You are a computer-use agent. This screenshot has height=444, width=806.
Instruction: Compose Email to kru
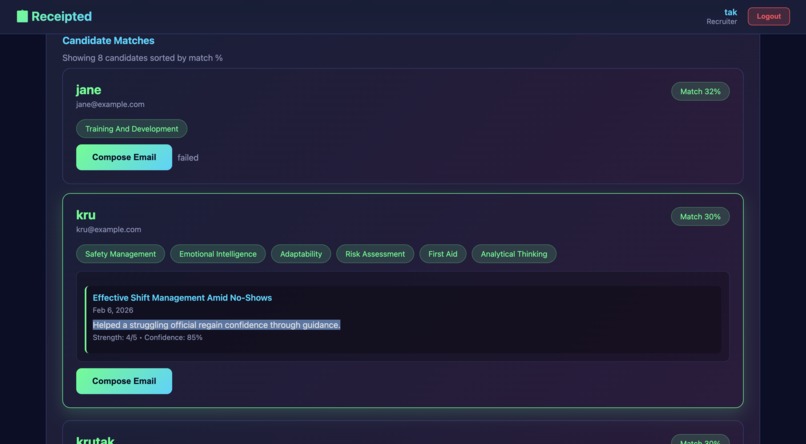click(x=124, y=381)
